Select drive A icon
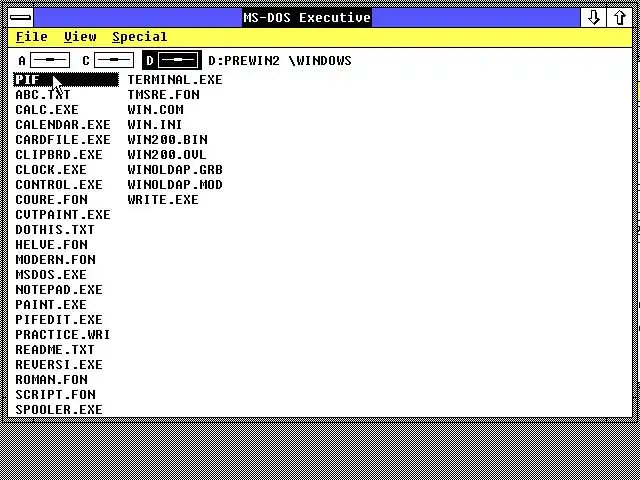Viewport: 640px width, 480px height. 50,60
